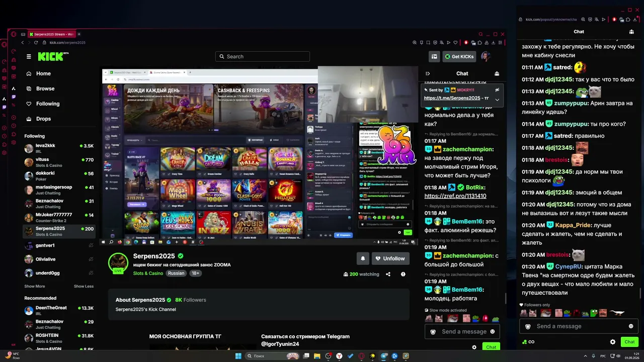
Task: Click green Chat send button in main window
Action: point(491,347)
